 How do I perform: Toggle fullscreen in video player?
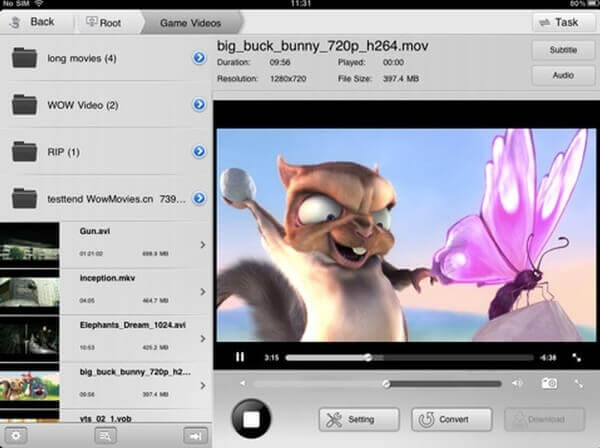577,358
